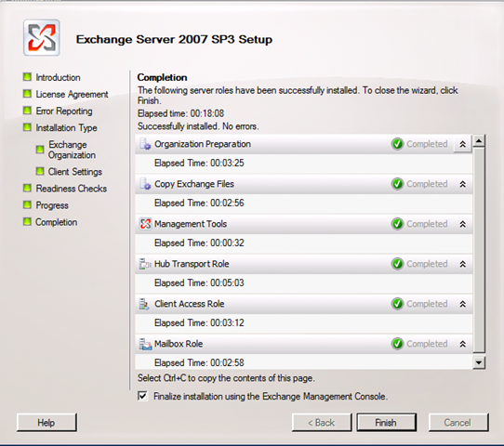Click the Organization Preparation row icon
The height and width of the screenshot is (446, 504).
coord(145,144)
